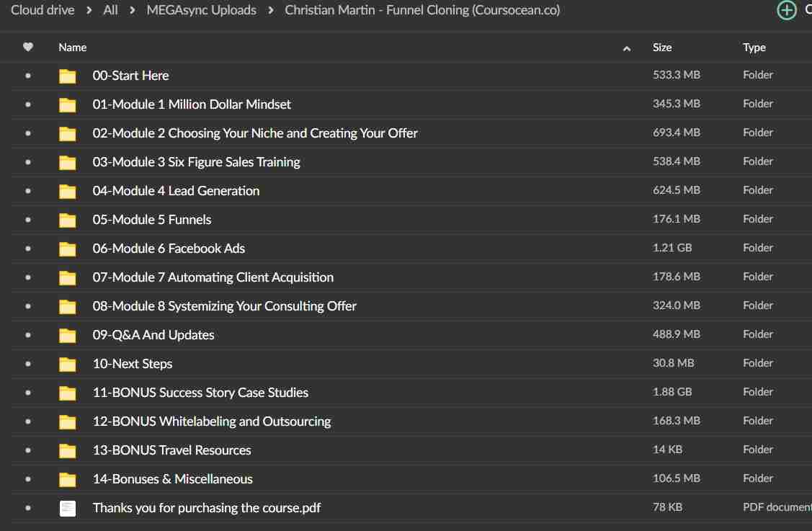Go to Cloud drive breadcrumb link
Viewport: 812px width, 531px height.
coord(43,10)
